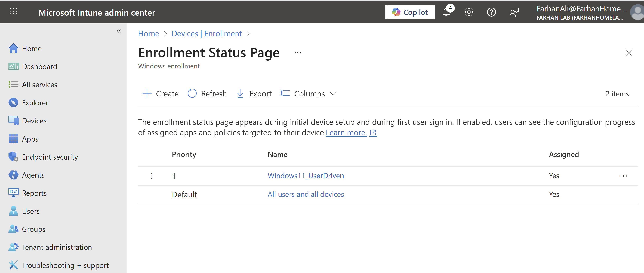Go to Endpoint security in sidebar
Screen dimensions: 644x273
point(50,157)
